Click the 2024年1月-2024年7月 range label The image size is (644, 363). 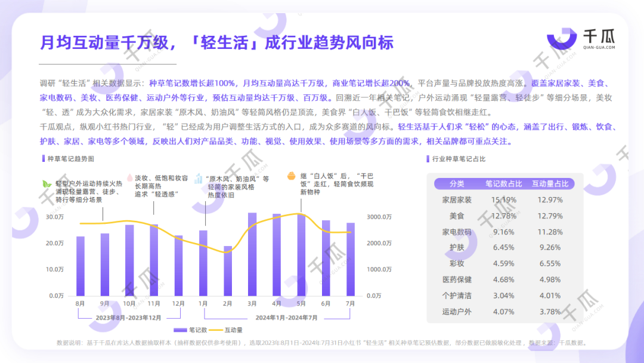(x=286, y=318)
